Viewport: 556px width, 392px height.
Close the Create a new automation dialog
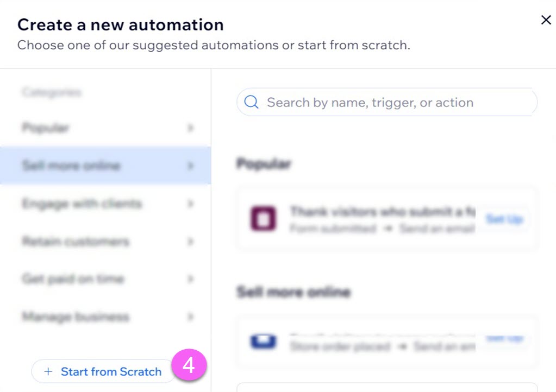point(546,20)
